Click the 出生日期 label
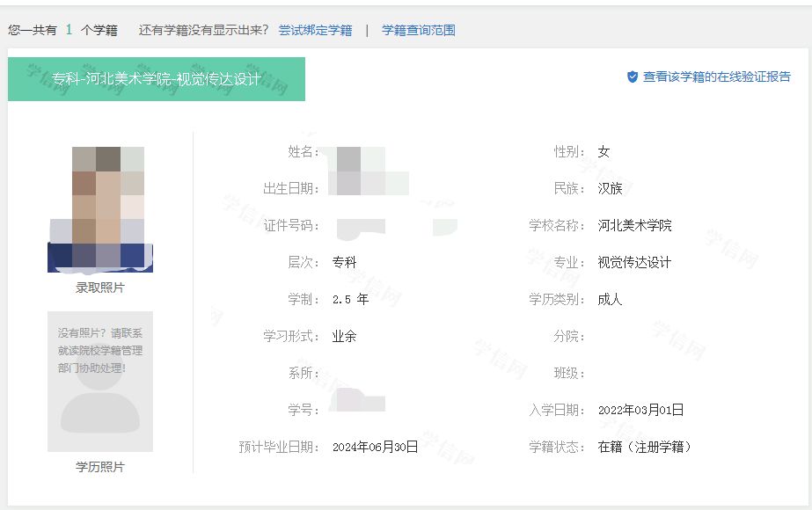Screen dimensions: 812x510 pyautogui.click(x=291, y=188)
